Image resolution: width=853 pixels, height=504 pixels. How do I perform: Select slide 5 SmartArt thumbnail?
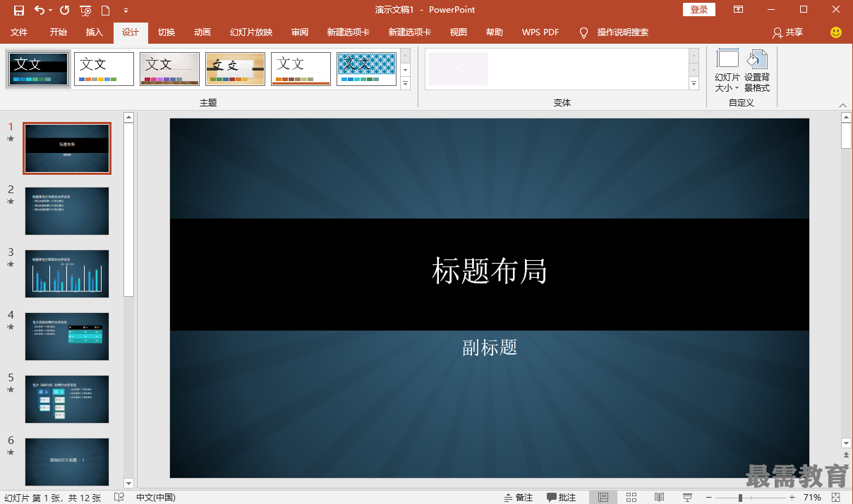(x=67, y=399)
